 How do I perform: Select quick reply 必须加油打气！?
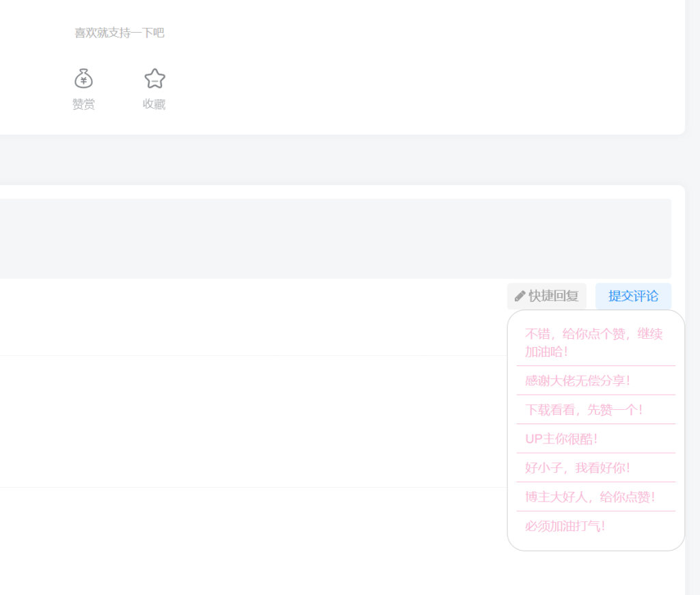coord(565,526)
